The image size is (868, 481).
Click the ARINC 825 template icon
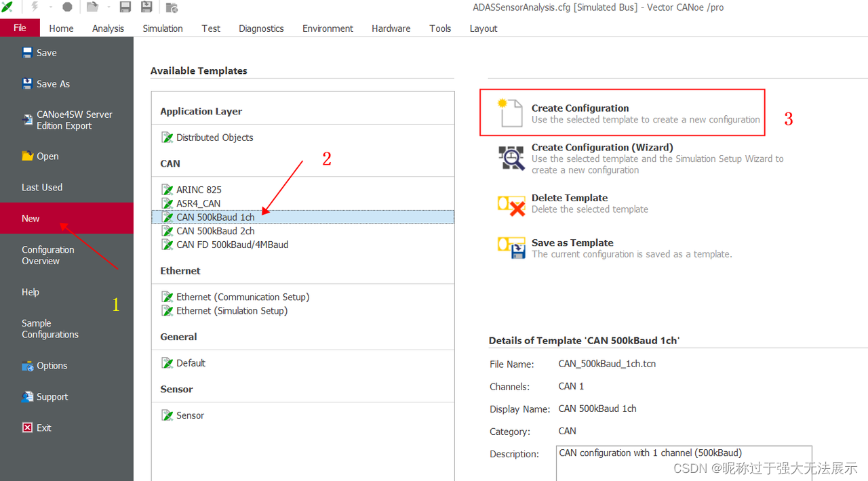[x=167, y=190]
